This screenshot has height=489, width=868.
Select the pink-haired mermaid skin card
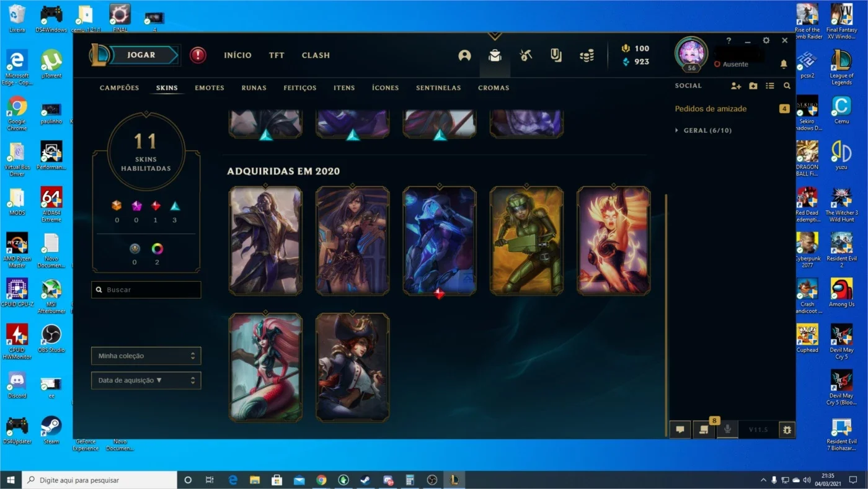click(x=265, y=367)
